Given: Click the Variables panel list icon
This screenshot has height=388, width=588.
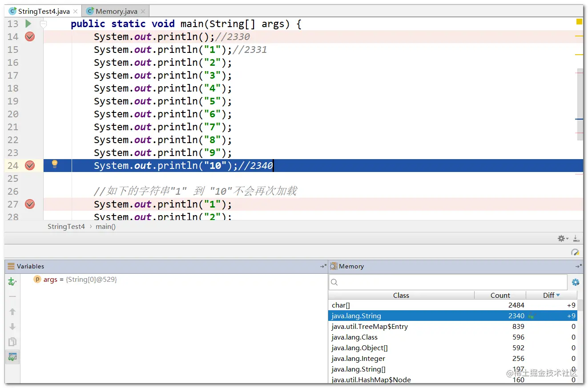Looking at the screenshot, I should point(11,267).
